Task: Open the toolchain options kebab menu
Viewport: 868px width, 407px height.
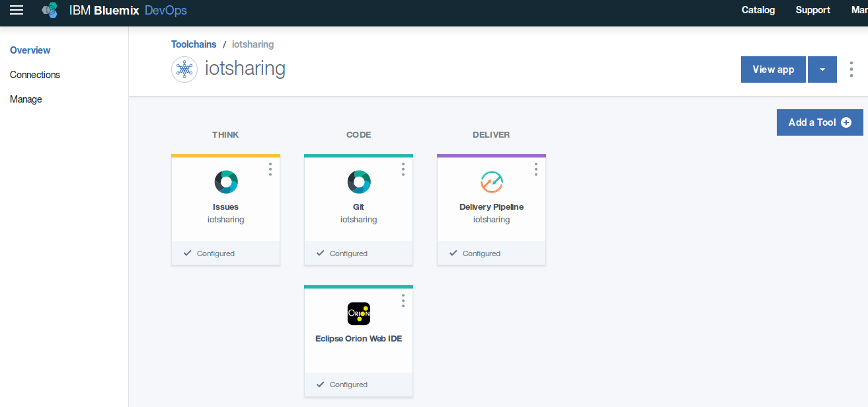Action: tap(851, 69)
